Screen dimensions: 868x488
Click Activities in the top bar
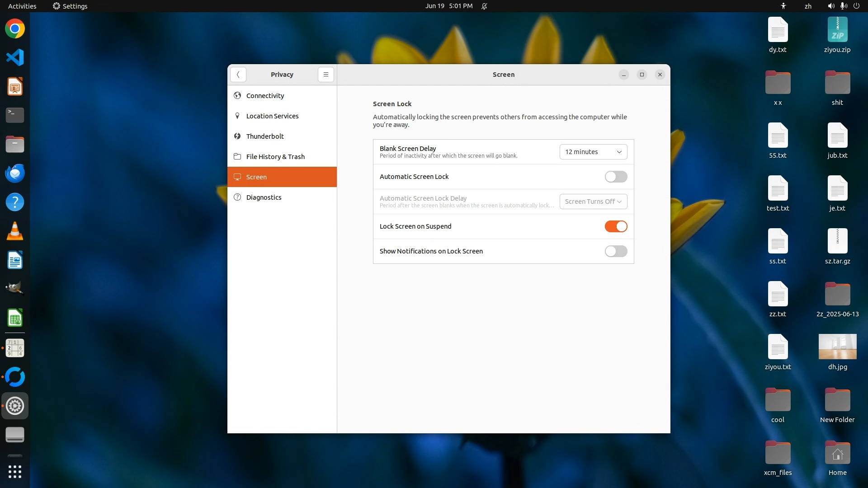pyautogui.click(x=22, y=6)
